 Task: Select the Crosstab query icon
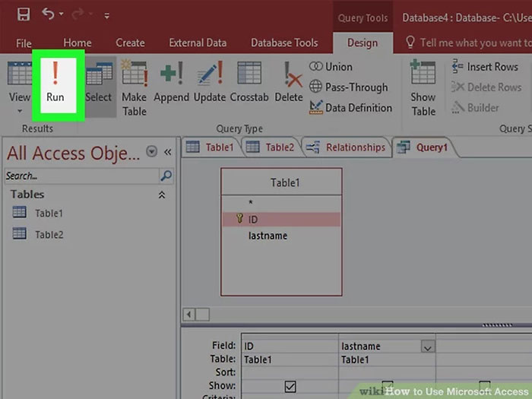tap(249, 82)
